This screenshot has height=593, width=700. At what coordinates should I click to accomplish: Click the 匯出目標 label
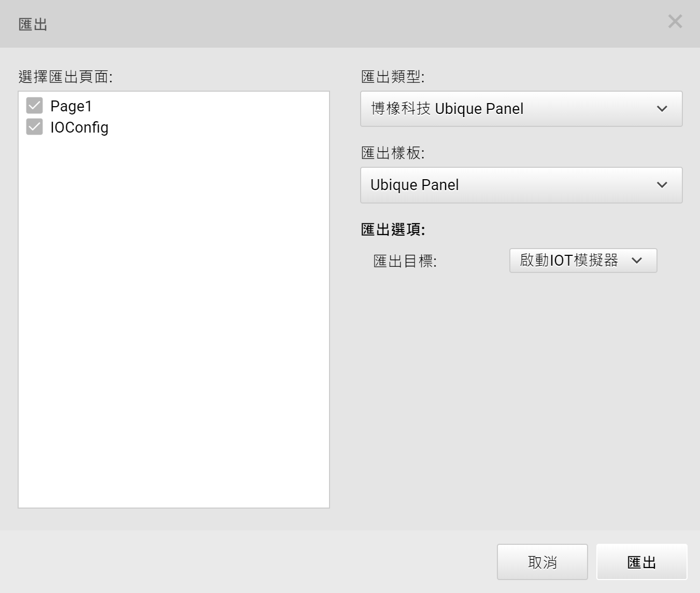pos(405,261)
